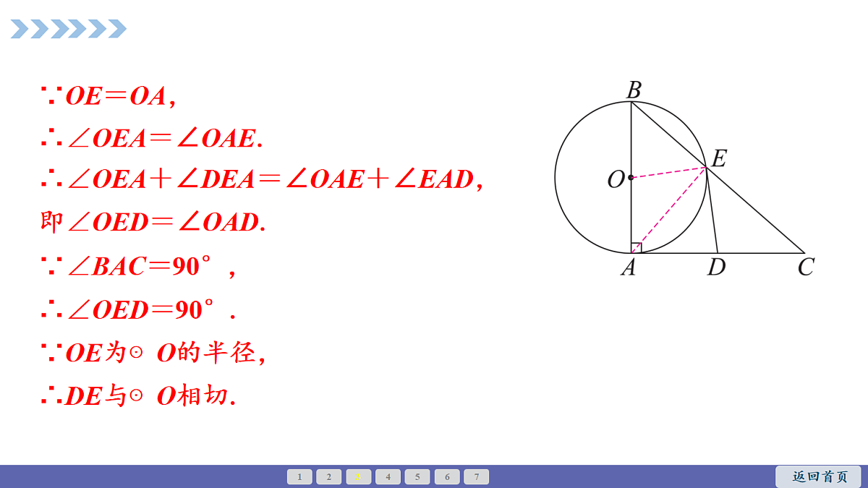Open section 7 from the navigation bar
This screenshot has width=868, height=488.
477,477
